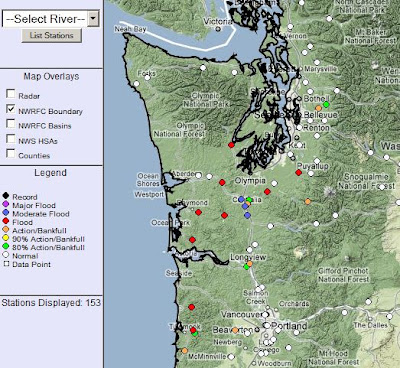Click the orange marker at Beaverton
This screenshot has width=400, height=368.
[x=235, y=330]
